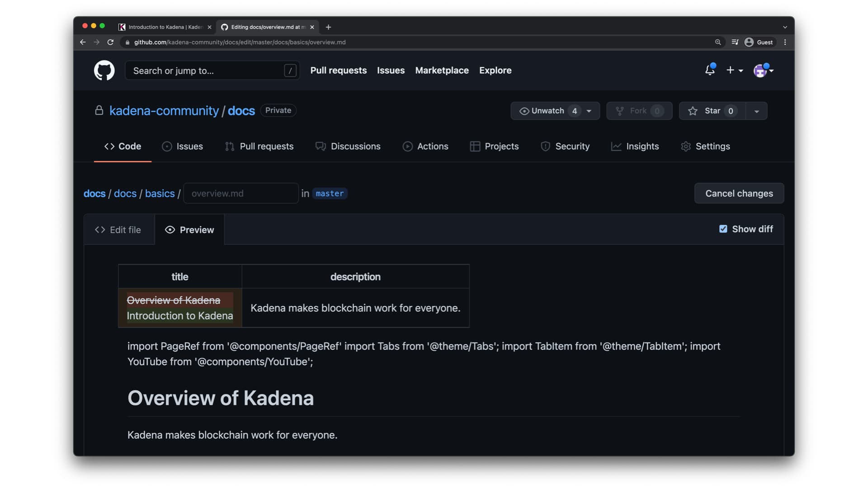Close the Editing docs/overview.md browser tab
Screen dimensions: 868x488
312,27
